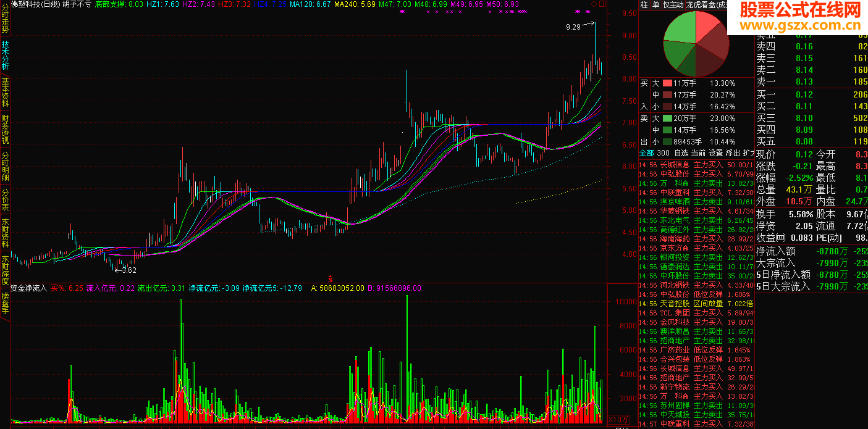Select the 换盘手 side tab
Image resolution: width=868 pixels, height=429 pixels.
click(x=5, y=304)
